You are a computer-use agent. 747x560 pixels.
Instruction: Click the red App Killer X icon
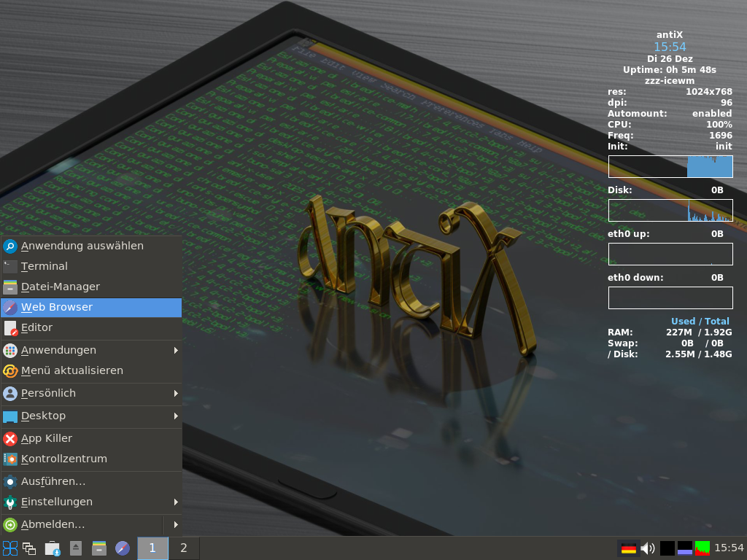click(x=10, y=438)
